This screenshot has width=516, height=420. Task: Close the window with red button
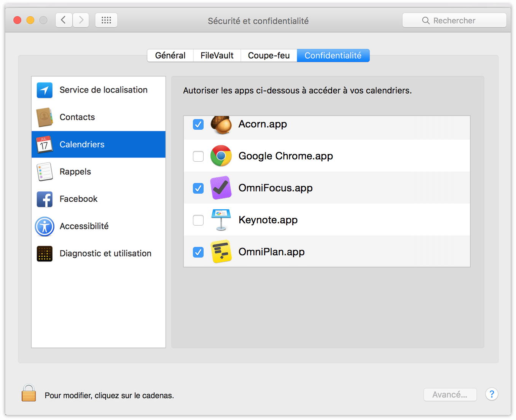(x=17, y=20)
